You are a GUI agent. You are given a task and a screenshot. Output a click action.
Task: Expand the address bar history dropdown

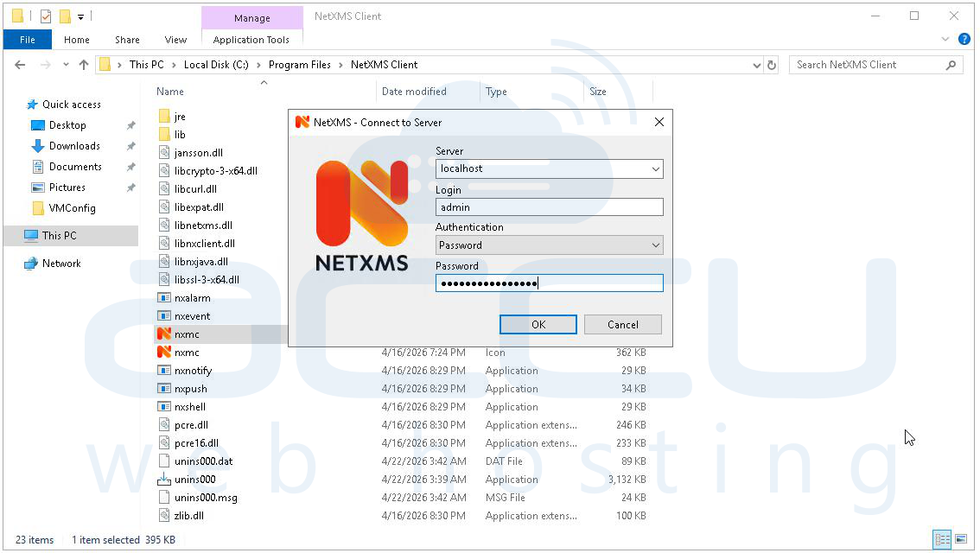756,65
